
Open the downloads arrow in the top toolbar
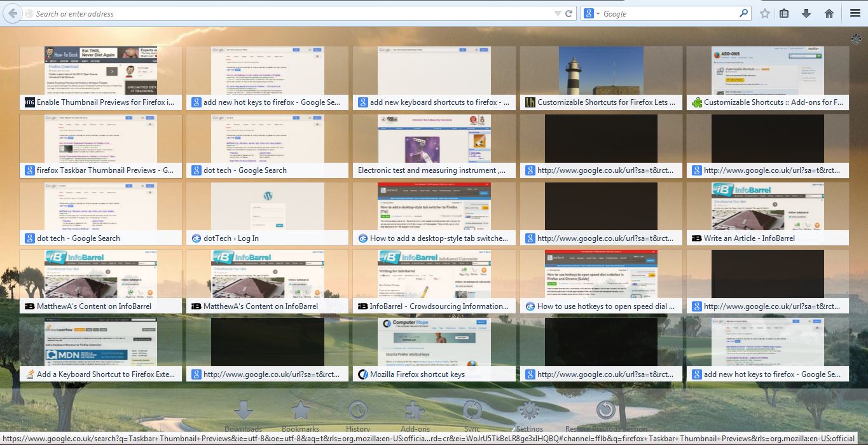[x=806, y=13]
